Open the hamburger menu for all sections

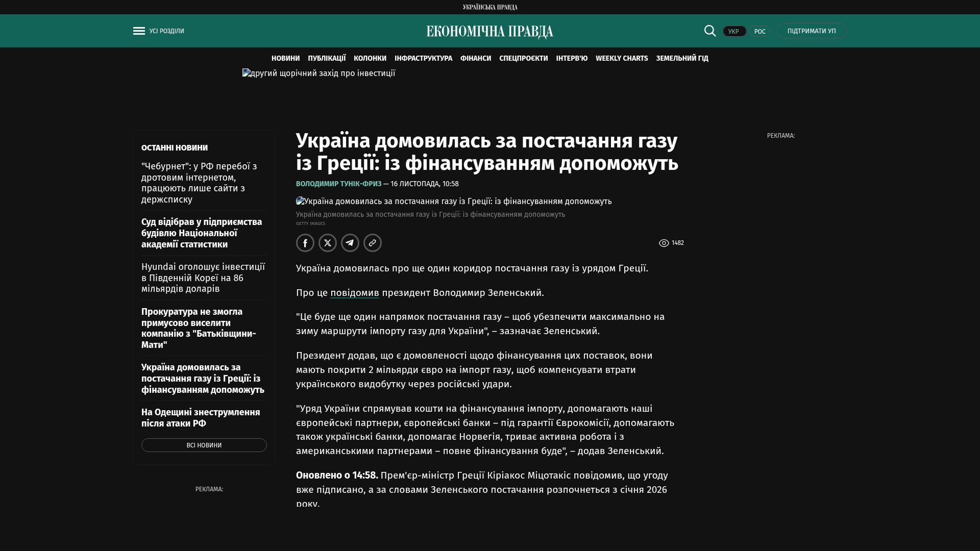(x=139, y=31)
